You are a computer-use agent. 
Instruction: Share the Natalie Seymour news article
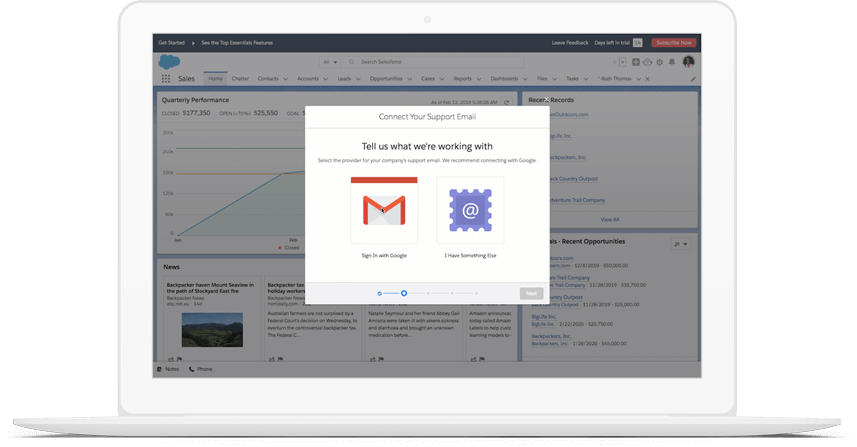pyautogui.click(x=372, y=359)
